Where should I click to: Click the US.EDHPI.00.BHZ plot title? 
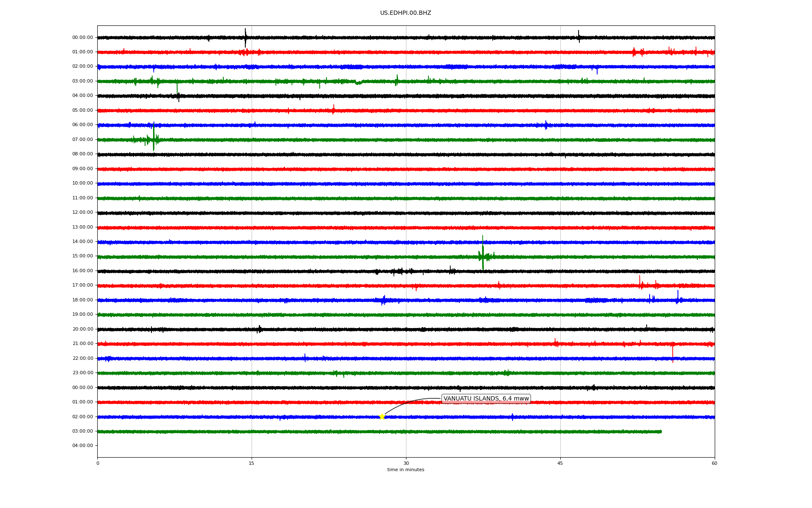click(406, 13)
